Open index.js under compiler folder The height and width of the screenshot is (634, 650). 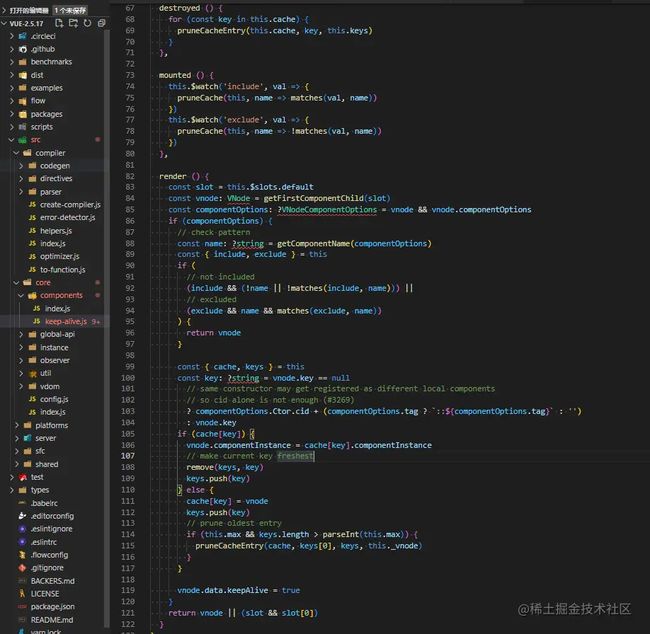53,244
